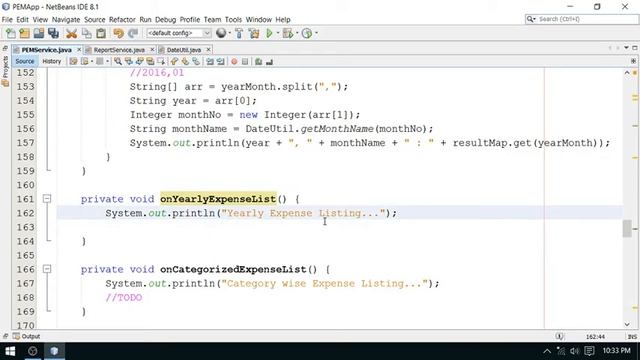Undo the last edit via toolbar
Screen dimensions: 640x360
118,33
